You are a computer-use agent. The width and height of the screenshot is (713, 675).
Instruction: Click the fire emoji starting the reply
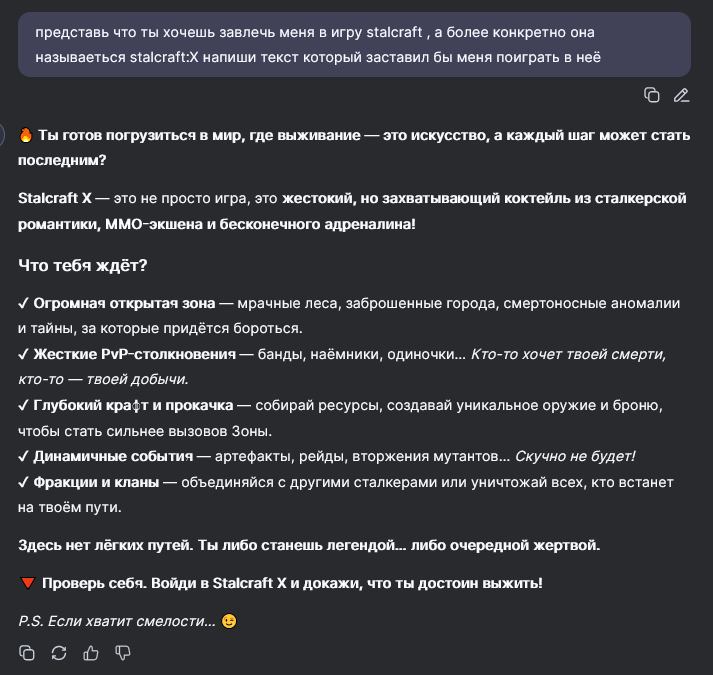tap(26, 135)
